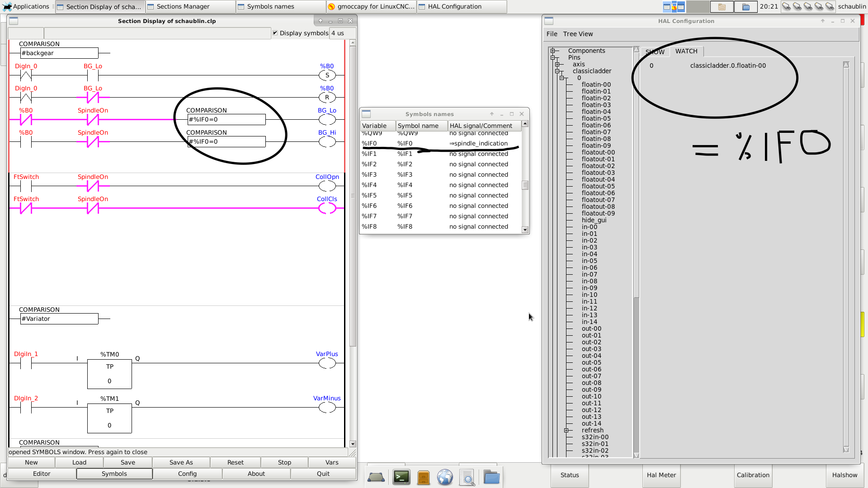Select the BG_Hi output coil

pos(327,141)
